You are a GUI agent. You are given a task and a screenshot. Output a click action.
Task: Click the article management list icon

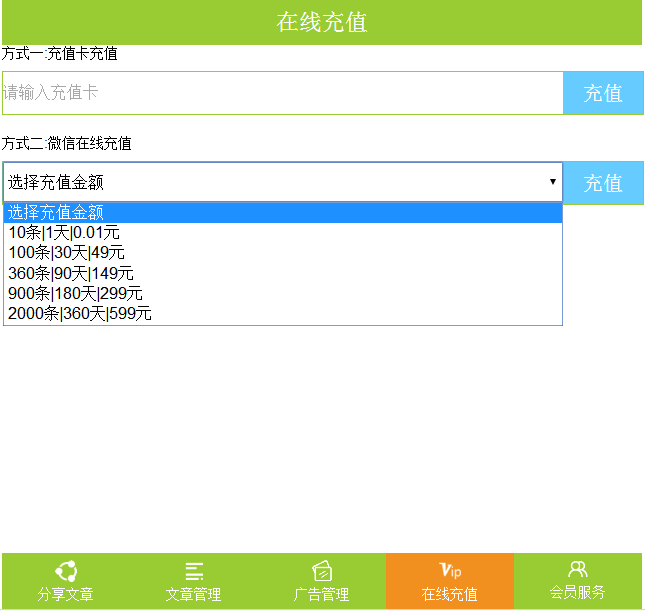pos(194,571)
